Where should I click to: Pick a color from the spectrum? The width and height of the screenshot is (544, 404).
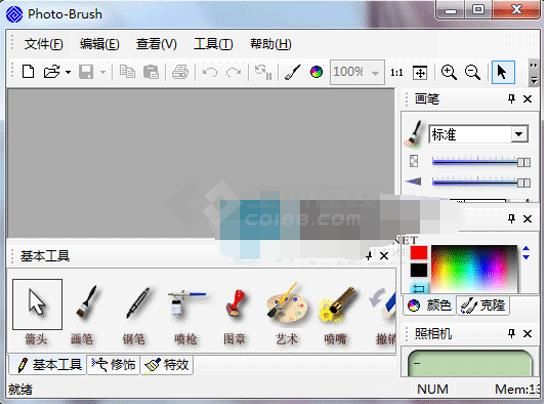click(474, 268)
